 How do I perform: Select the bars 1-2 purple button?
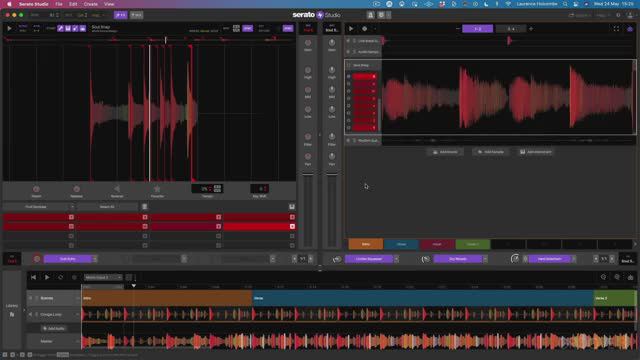478,29
